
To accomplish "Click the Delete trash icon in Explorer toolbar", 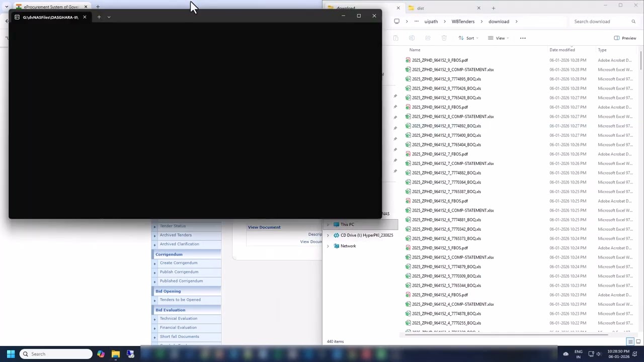I will pyautogui.click(x=444, y=38).
